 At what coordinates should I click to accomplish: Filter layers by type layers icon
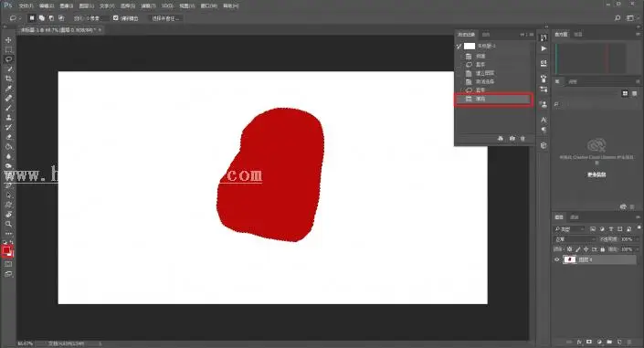[x=611, y=229]
